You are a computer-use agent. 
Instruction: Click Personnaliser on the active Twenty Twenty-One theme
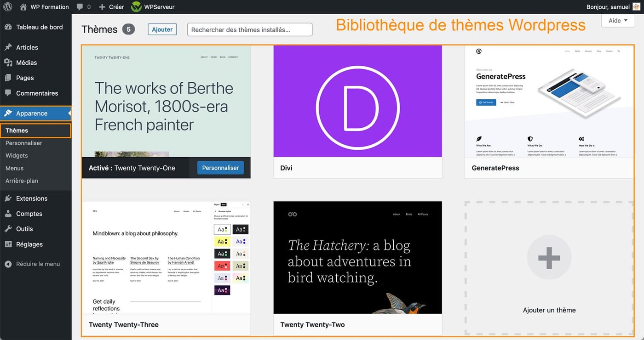[220, 168]
